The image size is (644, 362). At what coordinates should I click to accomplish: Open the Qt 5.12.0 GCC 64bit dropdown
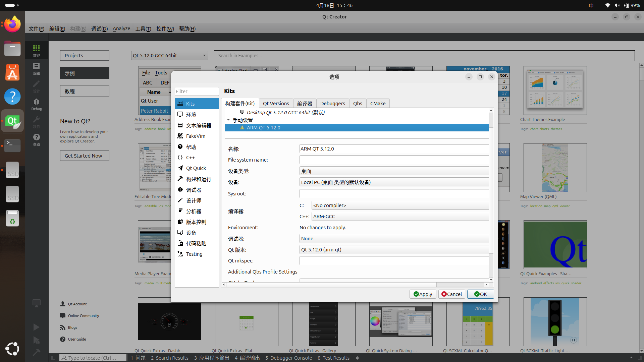[169, 56]
